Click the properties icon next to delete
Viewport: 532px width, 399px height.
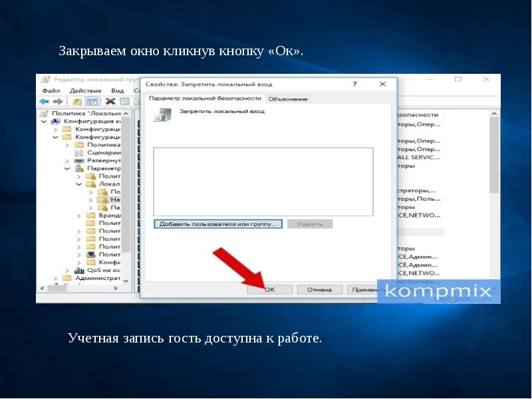pyautogui.click(x=124, y=102)
